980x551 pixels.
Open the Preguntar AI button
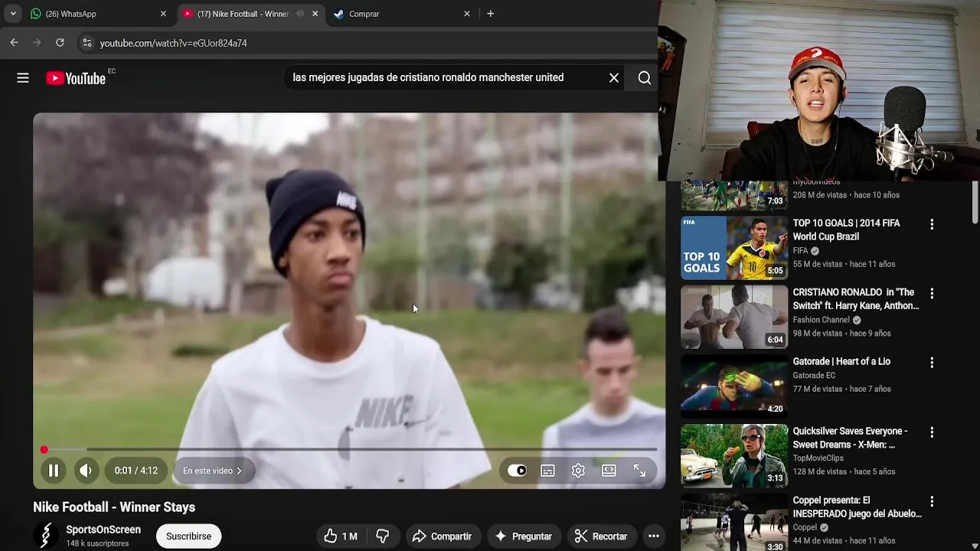point(524,536)
